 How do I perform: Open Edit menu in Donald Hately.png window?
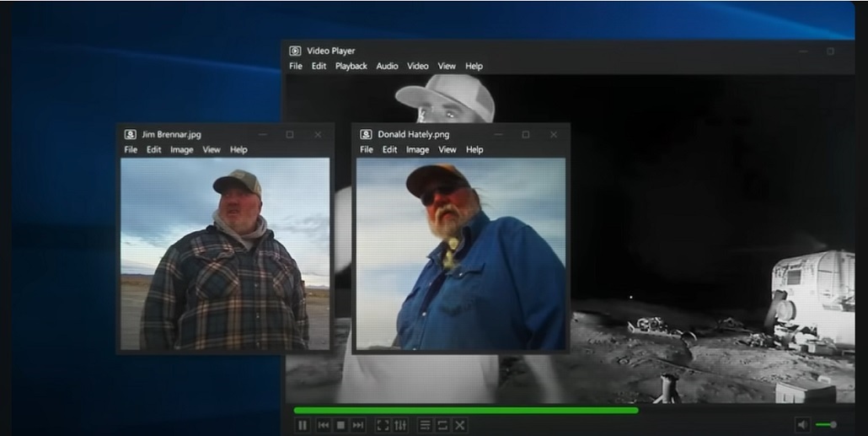389,149
